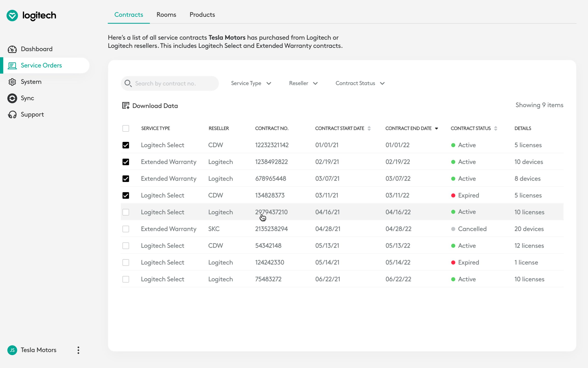588x368 pixels.
Task: Expand the Service Type filter dropdown
Action: pyautogui.click(x=251, y=83)
